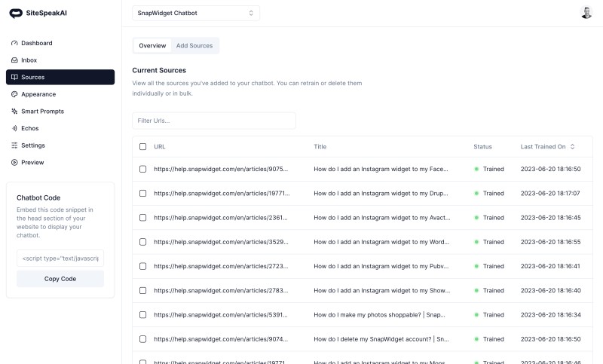Click the SiteSpeakAI logo icon
This screenshot has width=603, height=364.
click(x=16, y=14)
